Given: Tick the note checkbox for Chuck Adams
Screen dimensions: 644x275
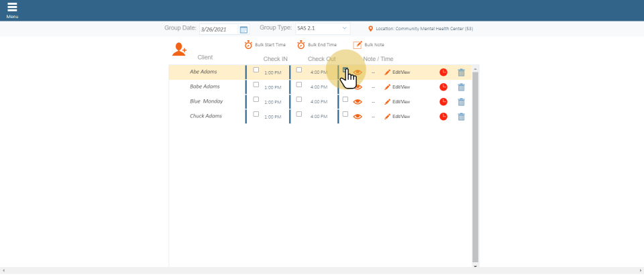Looking at the screenshot, I should click(x=345, y=114).
